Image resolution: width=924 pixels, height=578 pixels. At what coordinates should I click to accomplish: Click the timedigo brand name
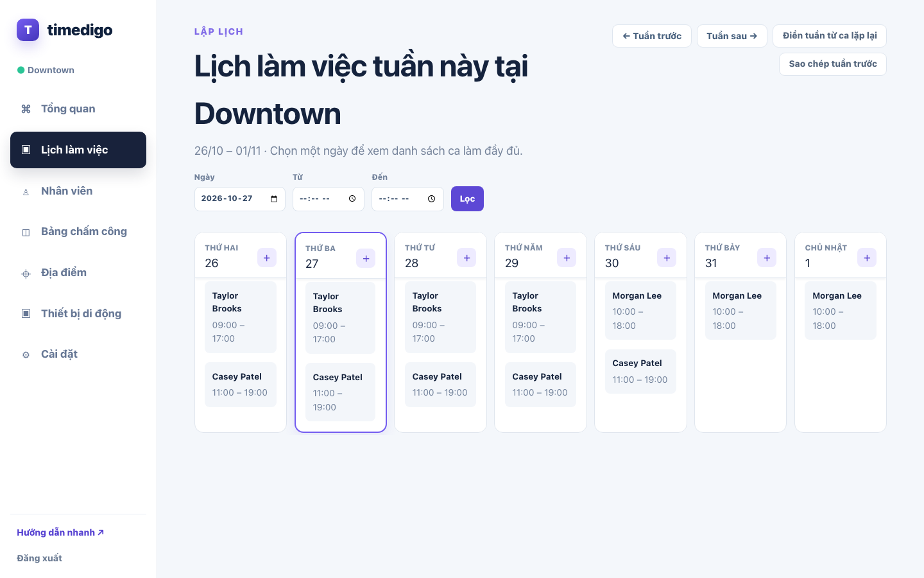pyautogui.click(x=80, y=30)
